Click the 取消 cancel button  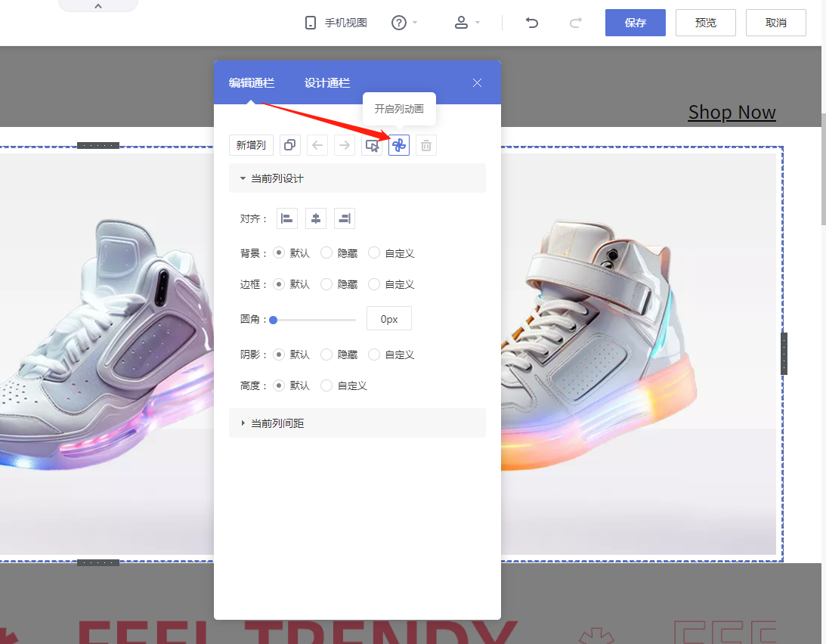point(776,23)
